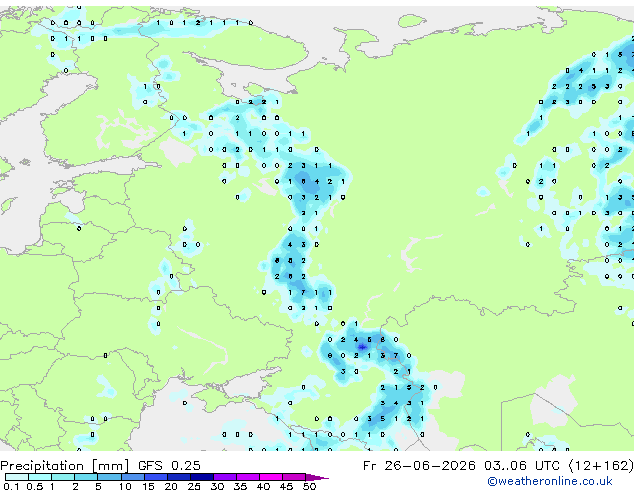Click the legend swatch between 1 and 2

click(x=63, y=477)
